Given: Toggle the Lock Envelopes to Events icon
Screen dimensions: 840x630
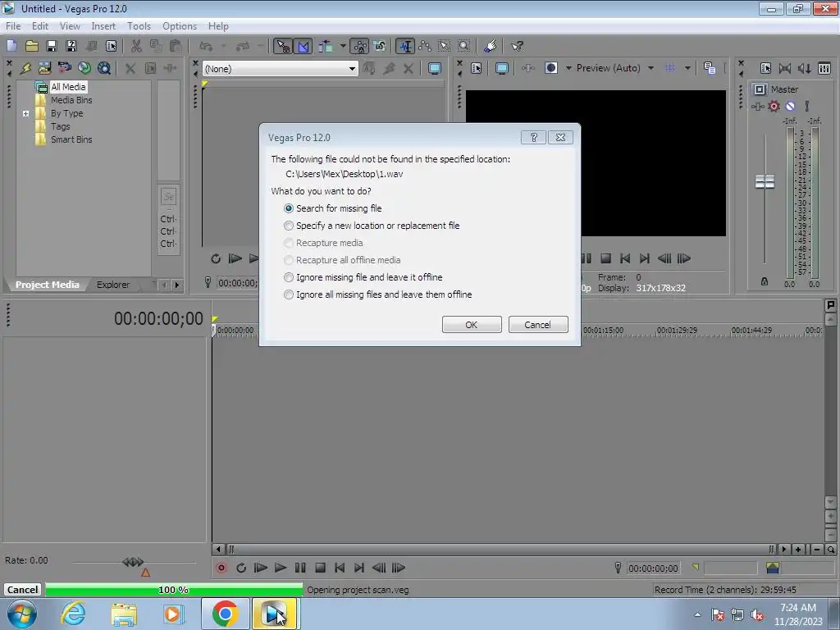Looking at the screenshot, I should click(360, 47).
